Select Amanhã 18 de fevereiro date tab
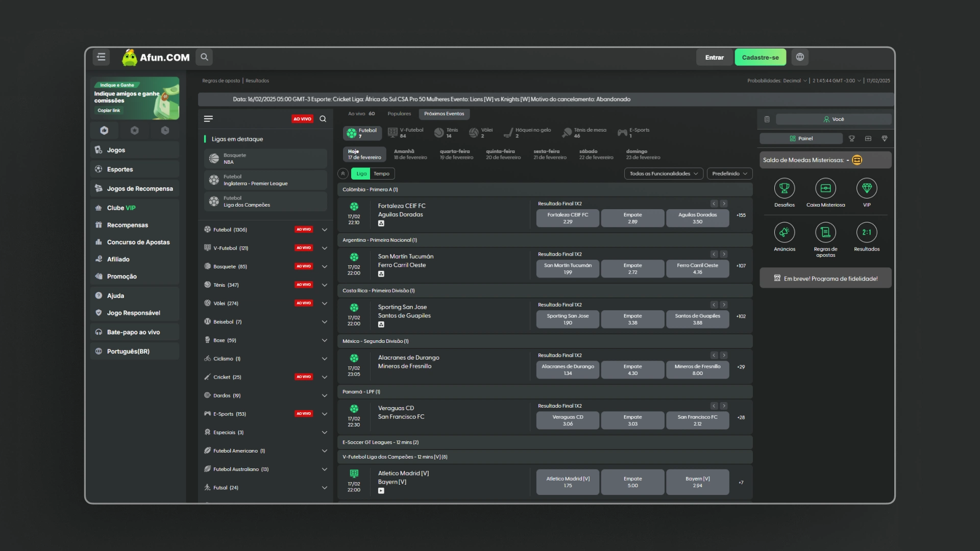 point(410,154)
